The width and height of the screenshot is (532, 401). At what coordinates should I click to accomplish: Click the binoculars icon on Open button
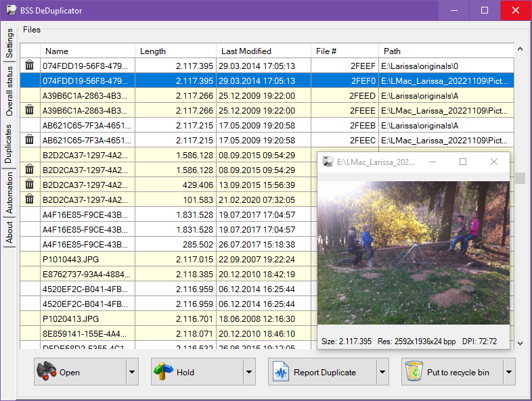pyautogui.click(x=47, y=372)
